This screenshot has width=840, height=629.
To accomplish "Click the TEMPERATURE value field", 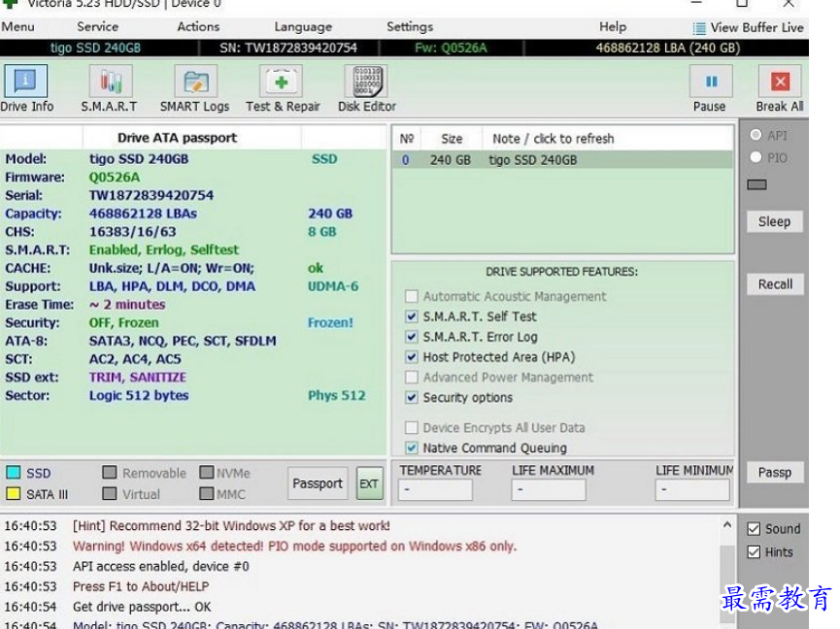I will 435,489.
